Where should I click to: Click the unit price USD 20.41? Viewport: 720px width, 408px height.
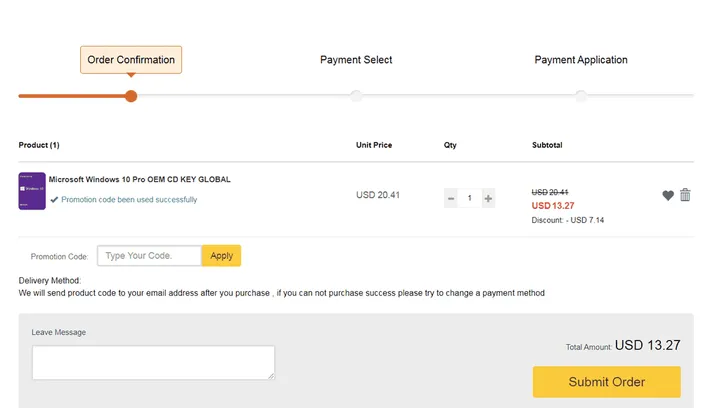pos(378,195)
